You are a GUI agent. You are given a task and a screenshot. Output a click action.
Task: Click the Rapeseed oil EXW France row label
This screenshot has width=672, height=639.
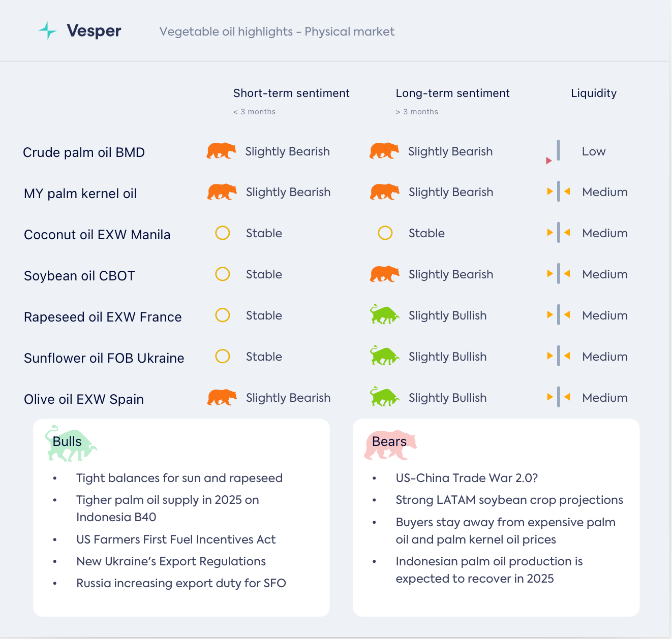click(x=103, y=317)
